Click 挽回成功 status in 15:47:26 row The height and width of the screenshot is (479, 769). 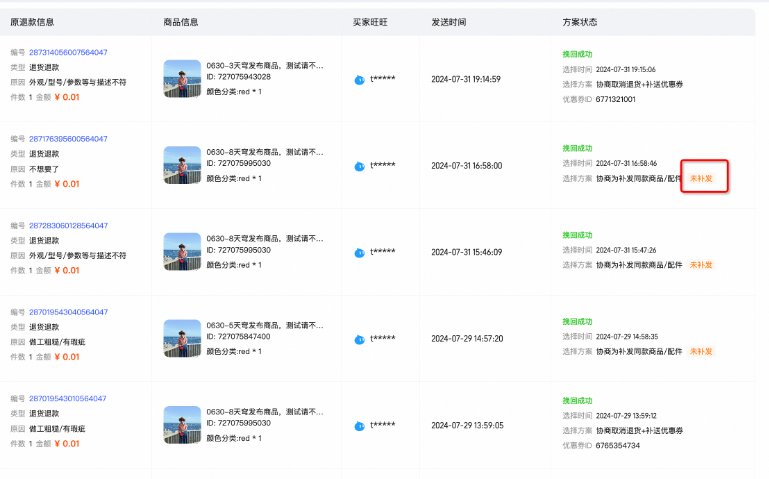pos(577,235)
